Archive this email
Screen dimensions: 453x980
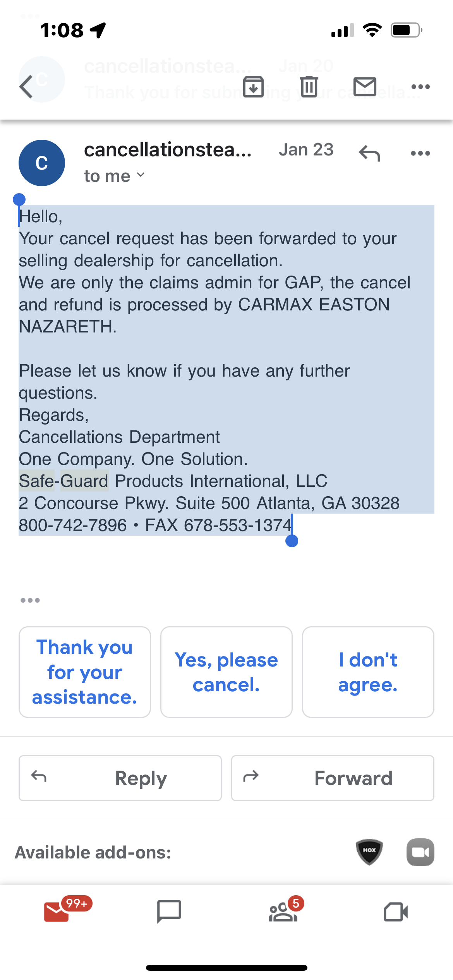coord(253,86)
